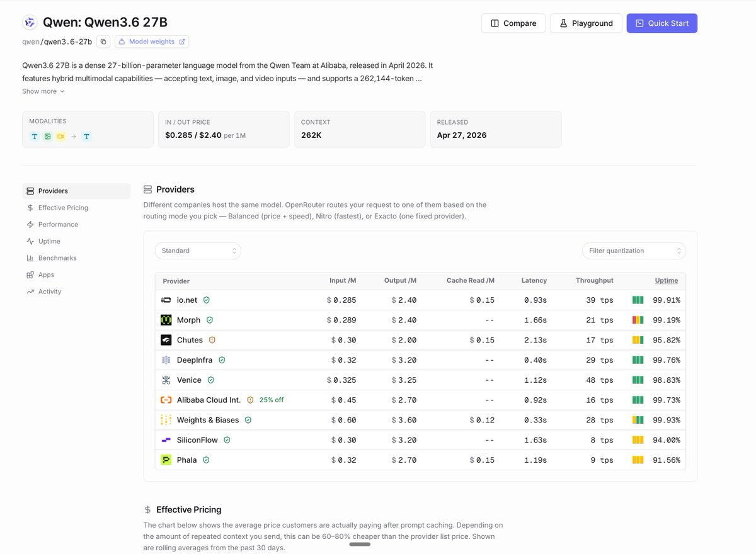
Task: Click the video modality icon in Modalities
Action: 60,137
